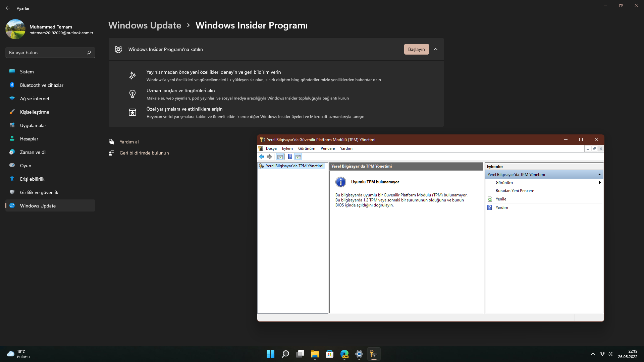644x362 pixels.
Task: Open the Eylem menu
Action: tap(287, 148)
